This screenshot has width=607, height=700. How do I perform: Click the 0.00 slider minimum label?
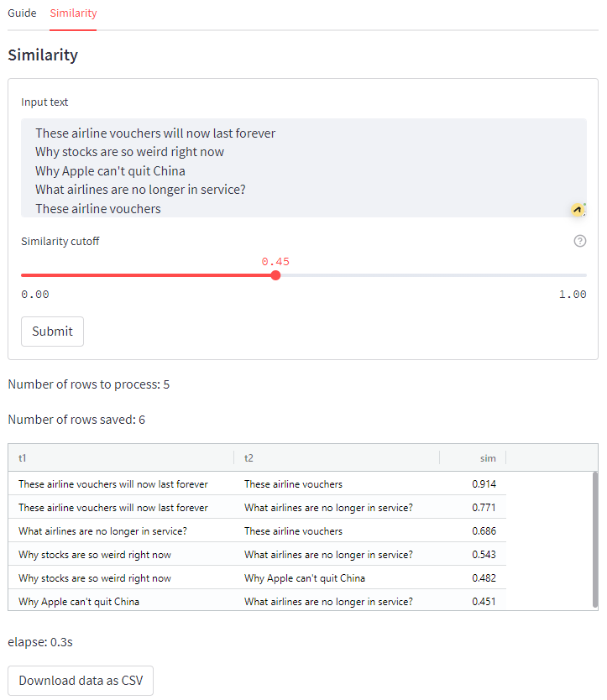click(x=33, y=294)
